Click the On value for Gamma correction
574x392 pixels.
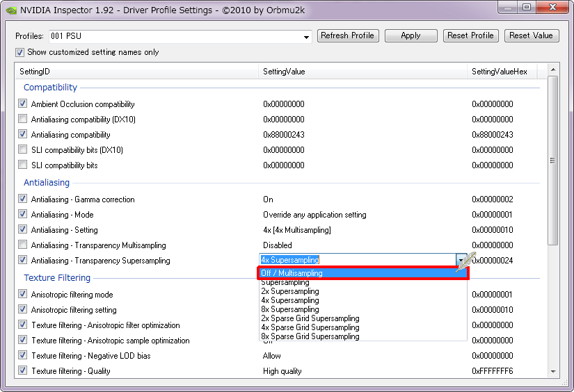[268, 199]
